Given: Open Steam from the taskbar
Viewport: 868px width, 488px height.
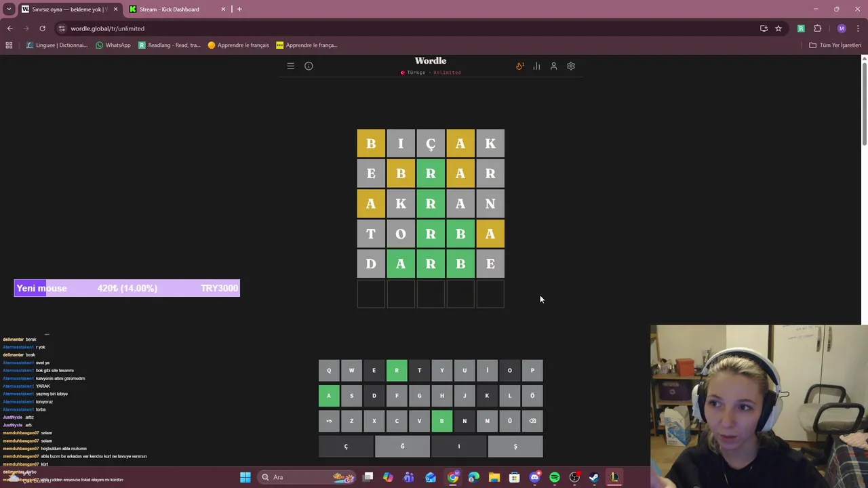Looking at the screenshot, I should 594,477.
